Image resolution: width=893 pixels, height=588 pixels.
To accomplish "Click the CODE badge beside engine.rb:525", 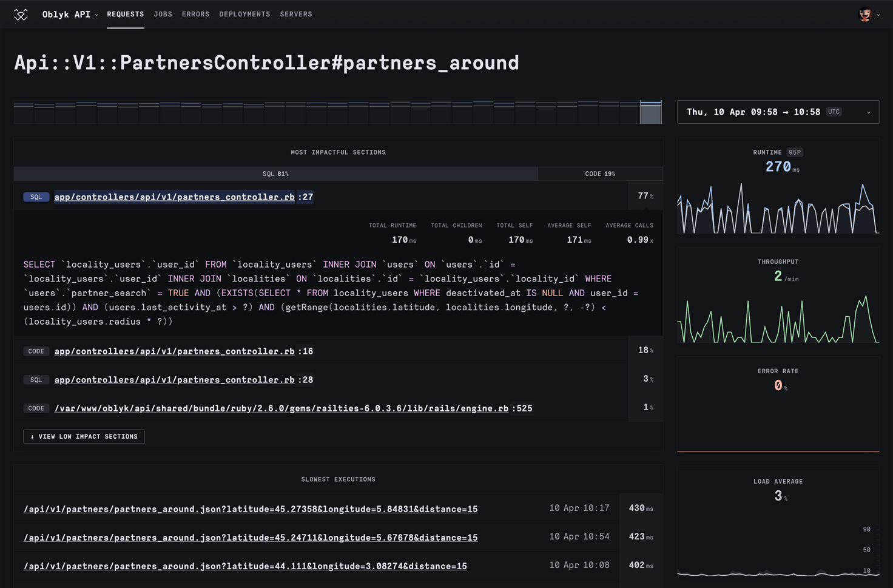I will [36, 408].
